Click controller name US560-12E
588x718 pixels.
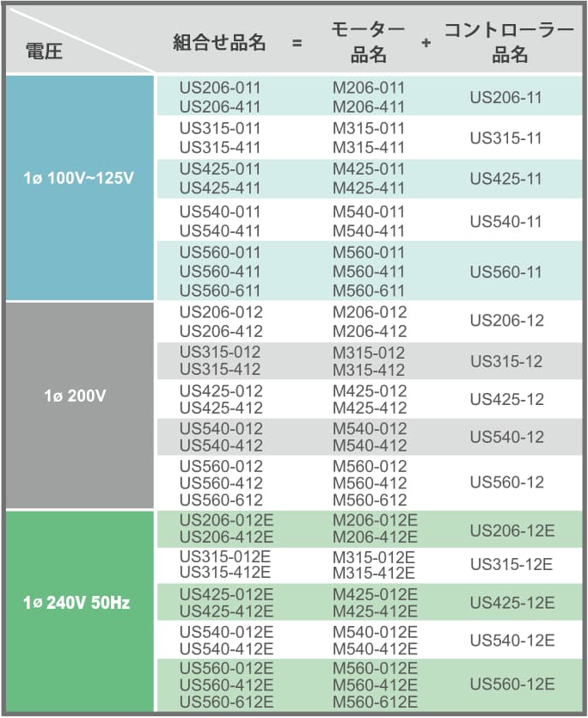coord(511,684)
